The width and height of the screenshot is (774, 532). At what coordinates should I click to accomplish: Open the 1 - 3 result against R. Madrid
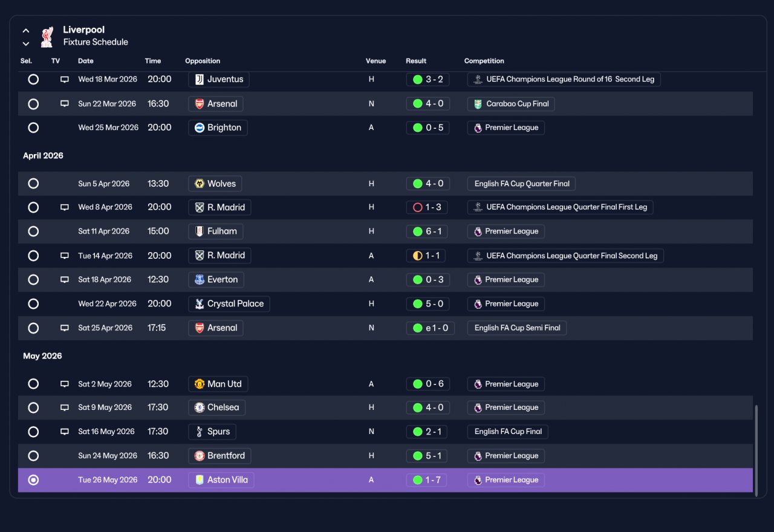point(428,207)
